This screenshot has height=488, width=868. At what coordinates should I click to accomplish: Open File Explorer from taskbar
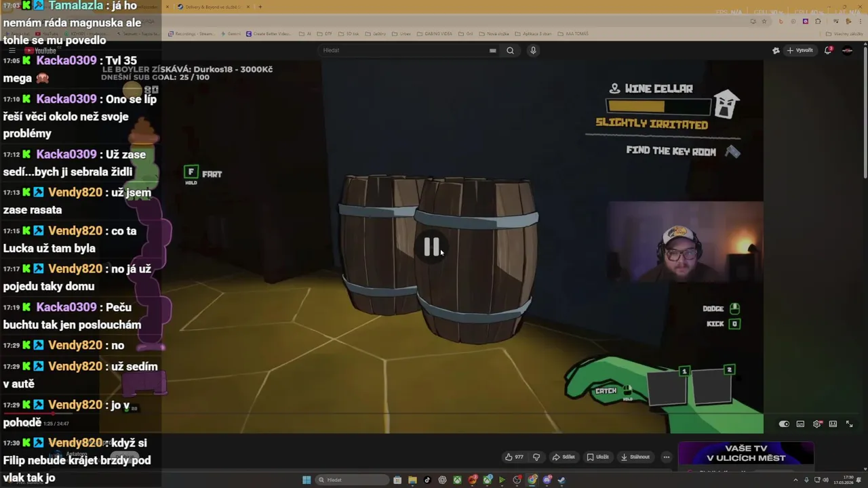pos(412,480)
